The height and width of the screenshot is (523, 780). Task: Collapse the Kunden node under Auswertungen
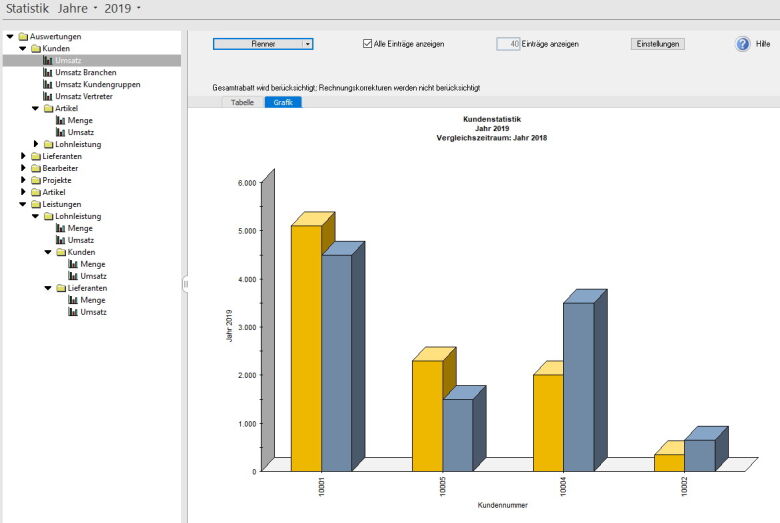click(x=23, y=48)
